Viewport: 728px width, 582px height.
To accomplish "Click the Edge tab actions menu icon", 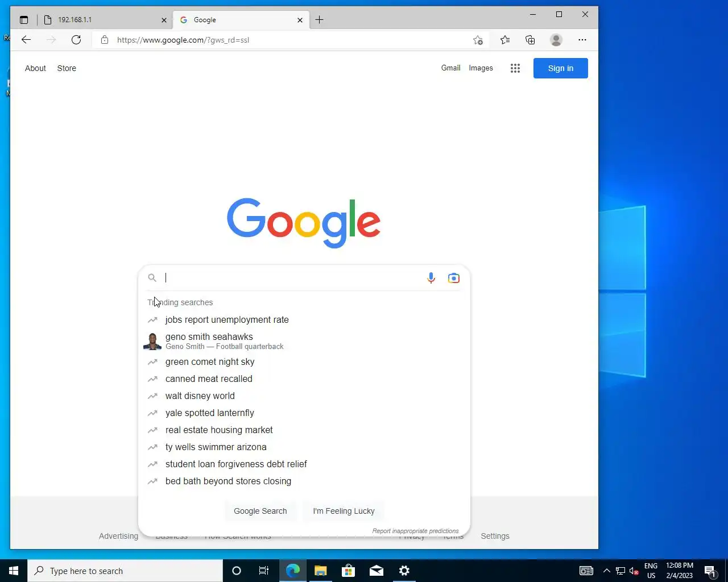I will pos(24,20).
